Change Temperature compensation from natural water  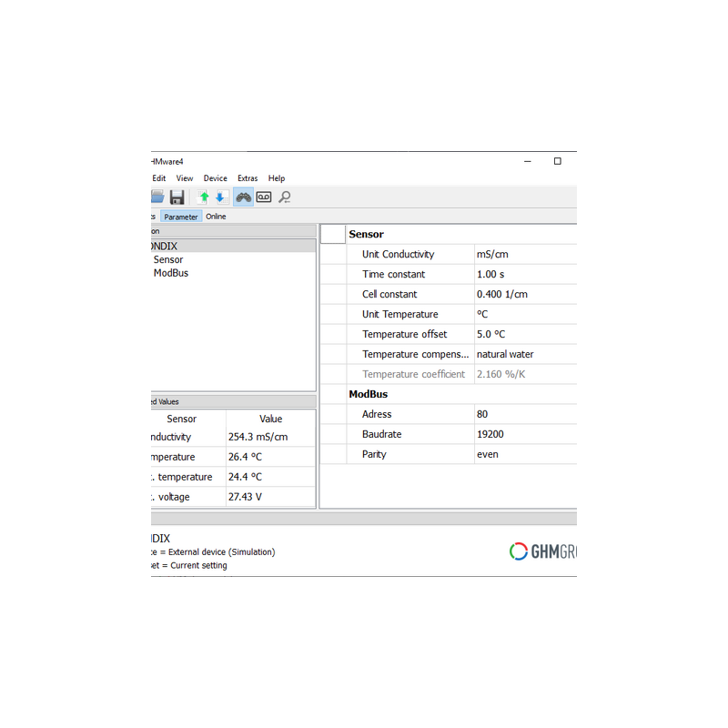506,354
